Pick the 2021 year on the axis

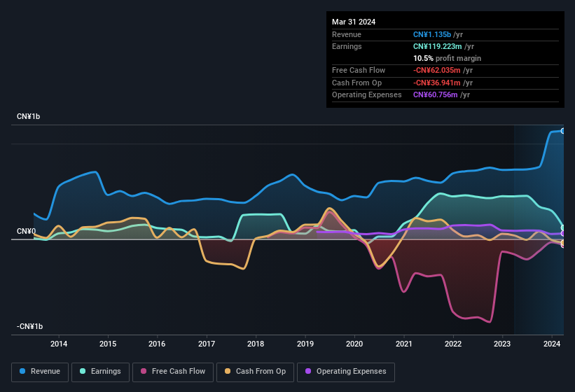tap(403, 344)
